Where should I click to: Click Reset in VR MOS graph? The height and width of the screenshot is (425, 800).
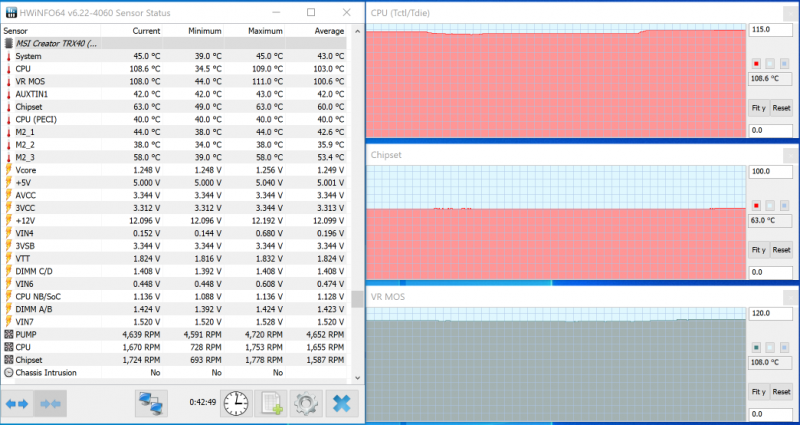point(781,392)
